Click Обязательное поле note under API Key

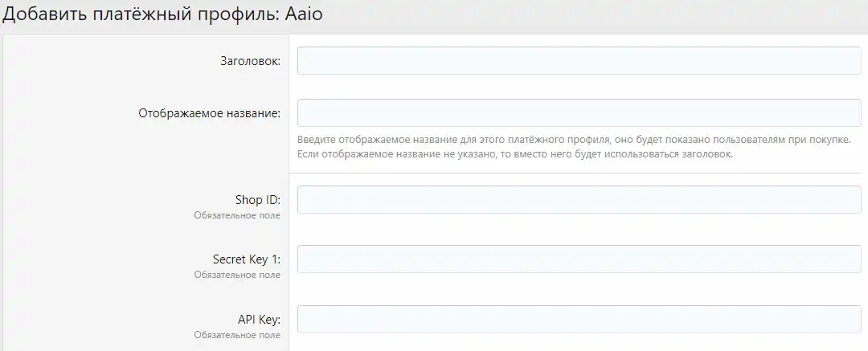click(237, 334)
